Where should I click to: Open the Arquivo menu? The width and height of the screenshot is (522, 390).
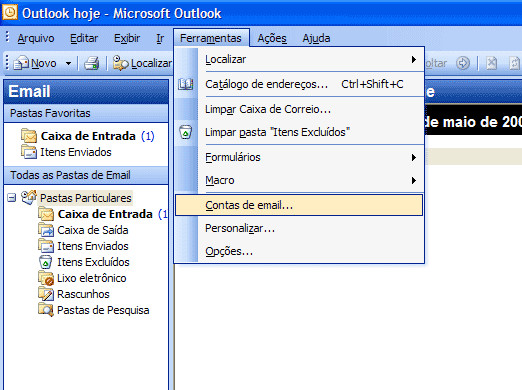coord(36,38)
